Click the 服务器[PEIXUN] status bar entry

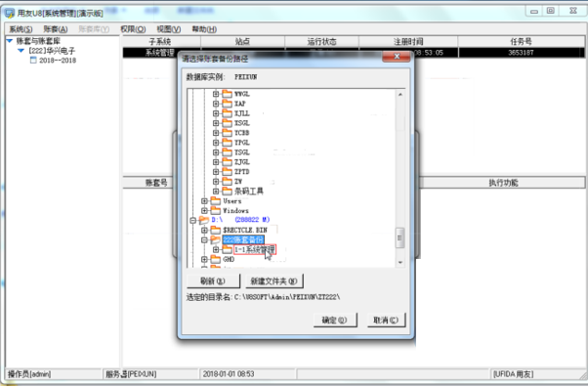click(150, 374)
